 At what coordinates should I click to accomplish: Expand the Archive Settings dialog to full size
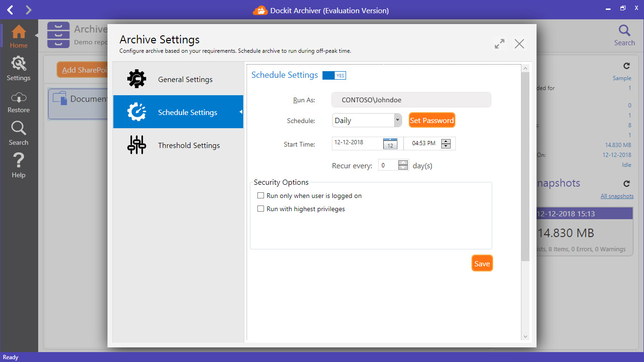click(x=500, y=44)
